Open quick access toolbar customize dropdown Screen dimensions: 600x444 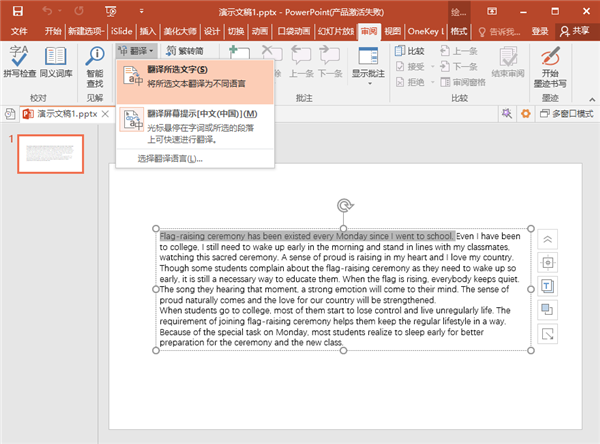[x=142, y=11]
